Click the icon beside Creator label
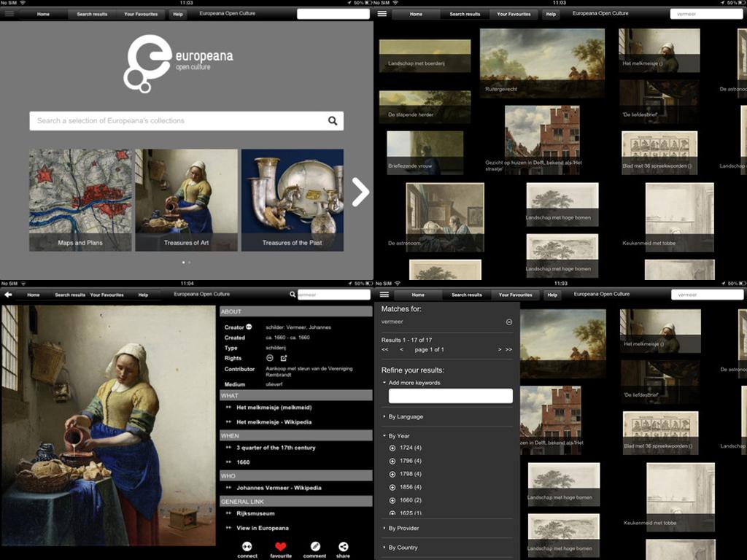 click(x=249, y=327)
